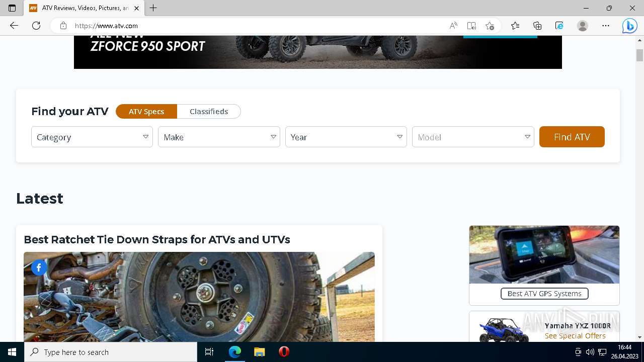Viewport: 644px width, 362px height.
Task: Open the volume control in the tray
Action: (x=590, y=352)
